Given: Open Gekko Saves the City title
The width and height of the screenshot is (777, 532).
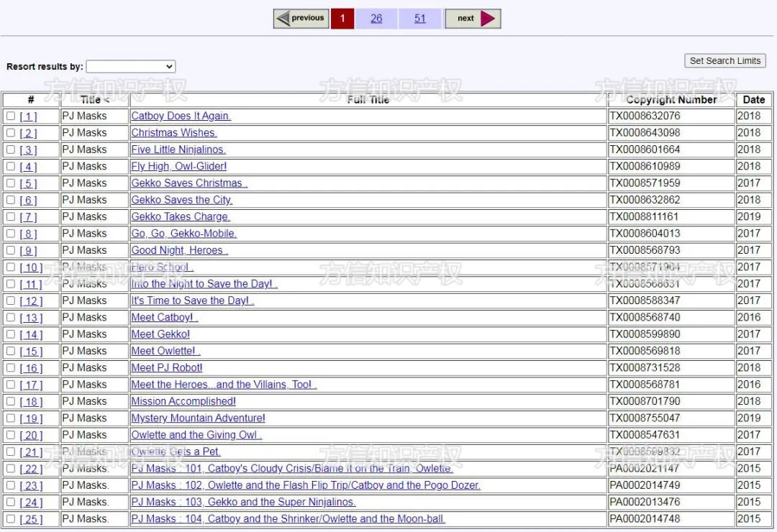Looking at the screenshot, I should [182, 200].
